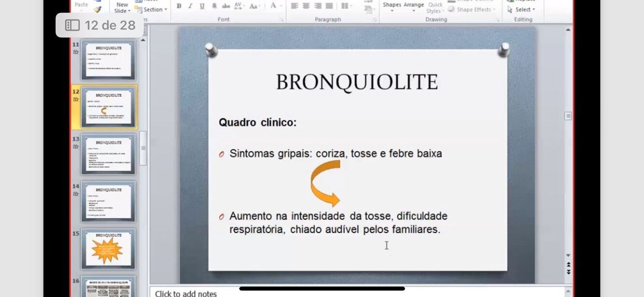Click animation star icon under slide 12

[x=76, y=99]
